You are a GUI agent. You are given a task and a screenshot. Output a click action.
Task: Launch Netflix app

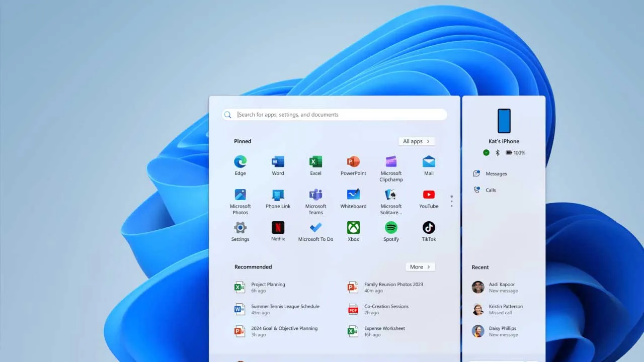(x=278, y=231)
